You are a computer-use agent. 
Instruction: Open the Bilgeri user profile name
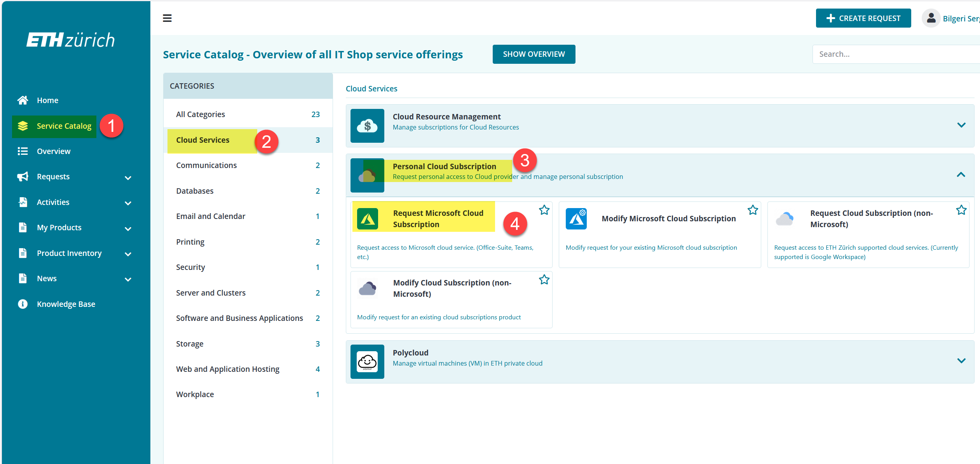pyautogui.click(x=961, y=19)
